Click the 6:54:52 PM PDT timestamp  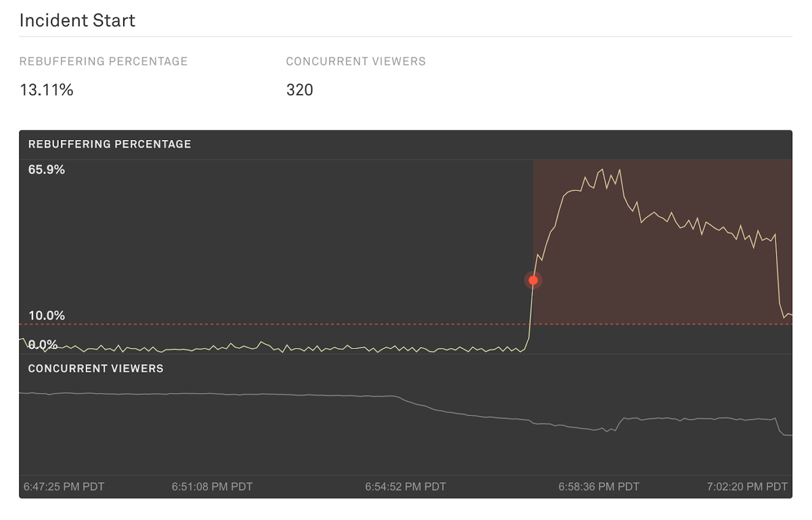pyautogui.click(x=407, y=486)
